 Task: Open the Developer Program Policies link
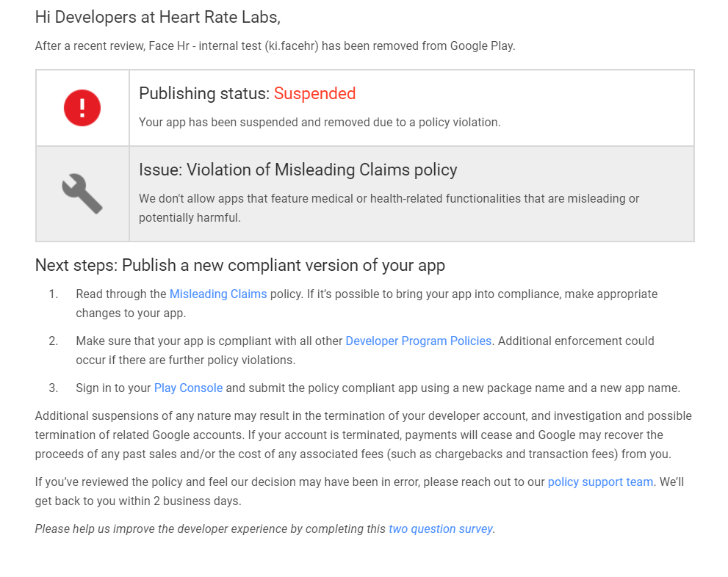(418, 341)
